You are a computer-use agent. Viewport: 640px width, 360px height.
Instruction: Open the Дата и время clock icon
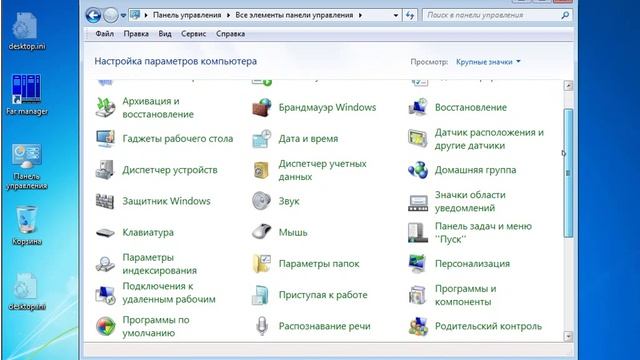coord(262,139)
